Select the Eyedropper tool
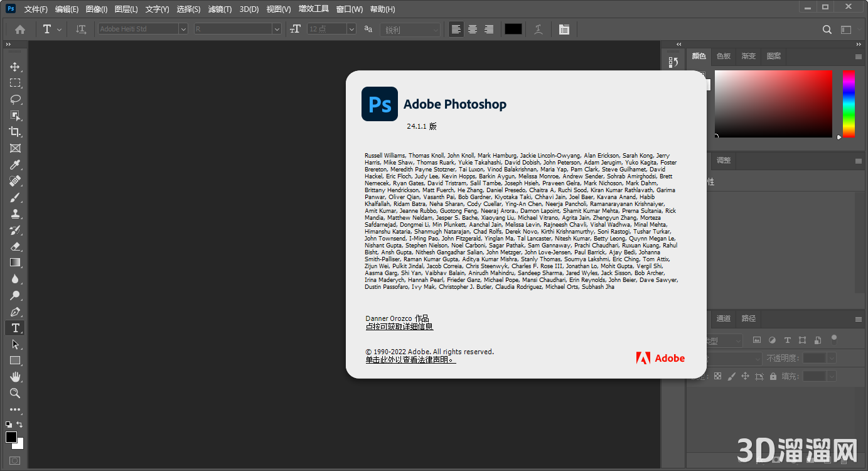Viewport: 868px width, 471px height. coord(15,165)
